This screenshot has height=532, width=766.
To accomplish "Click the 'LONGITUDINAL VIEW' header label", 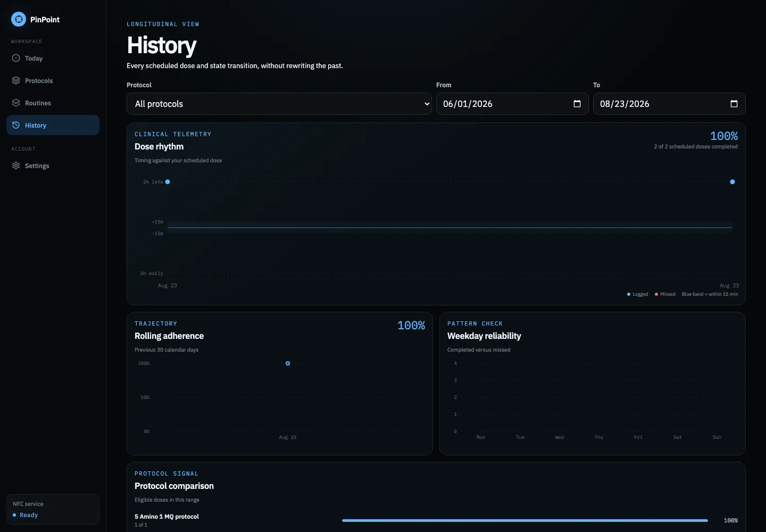I will pyautogui.click(x=163, y=24).
